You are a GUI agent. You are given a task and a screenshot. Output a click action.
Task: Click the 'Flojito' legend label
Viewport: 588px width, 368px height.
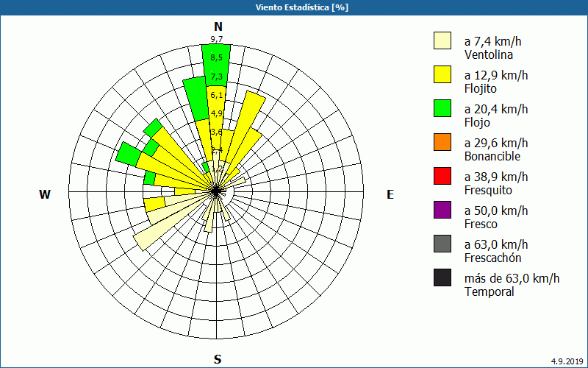point(481,88)
